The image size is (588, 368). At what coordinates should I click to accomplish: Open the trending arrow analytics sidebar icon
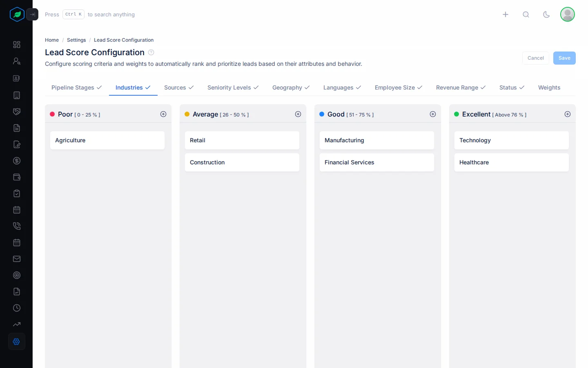[x=17, y=324]
